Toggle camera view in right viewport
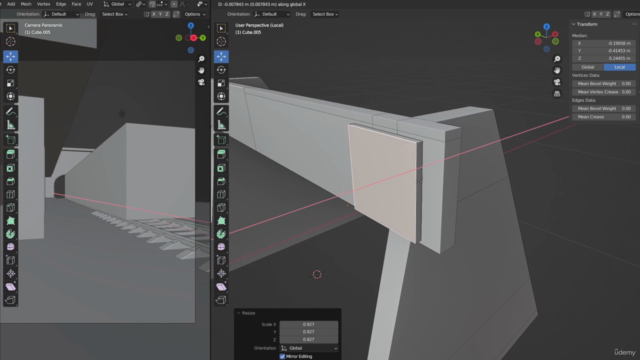 [x=557, y=82]
